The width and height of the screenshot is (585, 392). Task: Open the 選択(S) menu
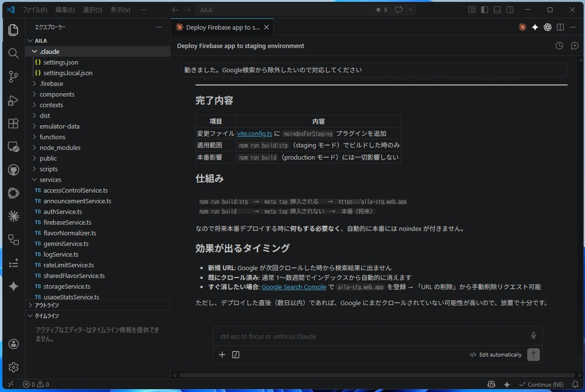point(93,10)
